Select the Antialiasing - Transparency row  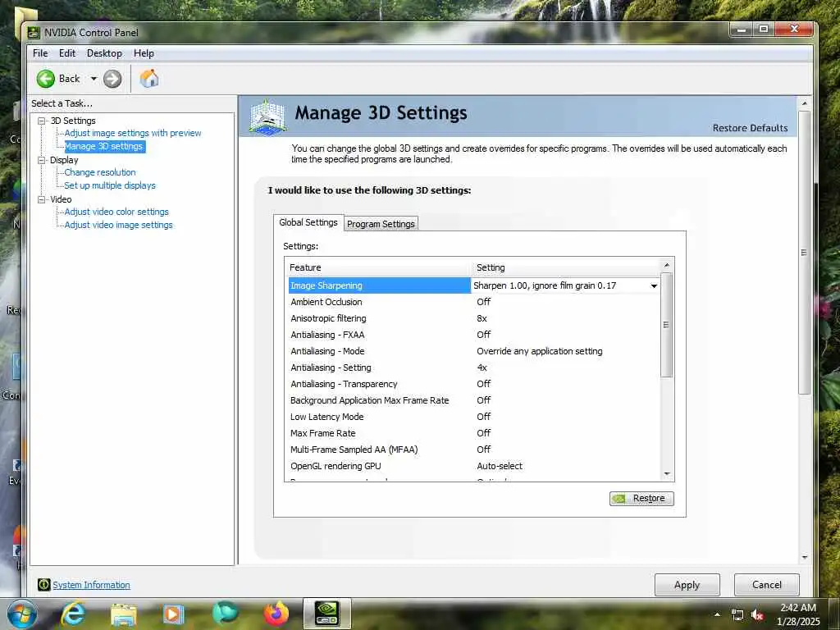coord(473,384)
